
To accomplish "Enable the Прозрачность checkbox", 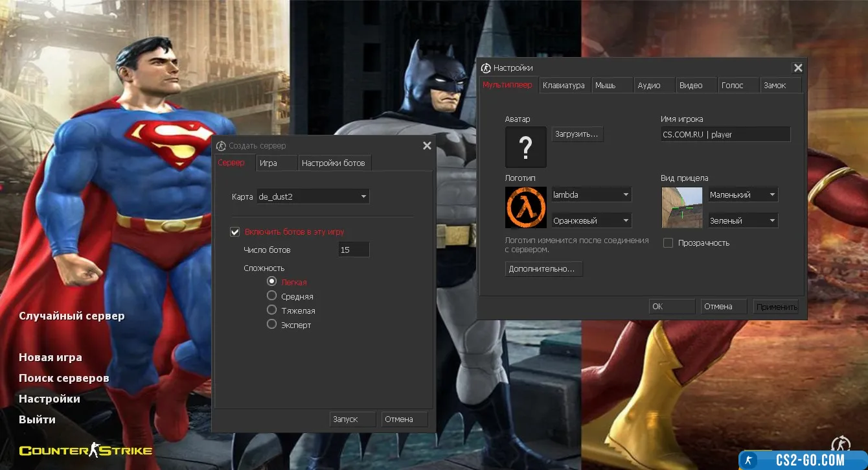I will (668, 243).
